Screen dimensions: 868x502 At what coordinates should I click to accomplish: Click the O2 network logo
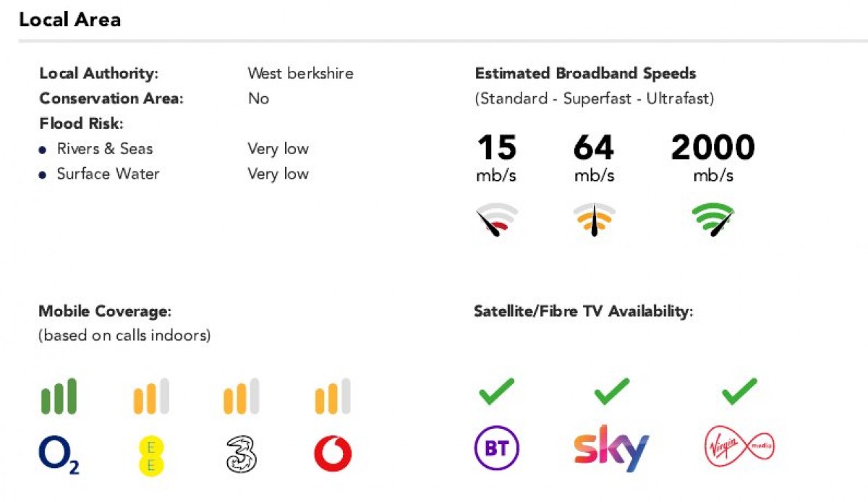tap(59, 454)
